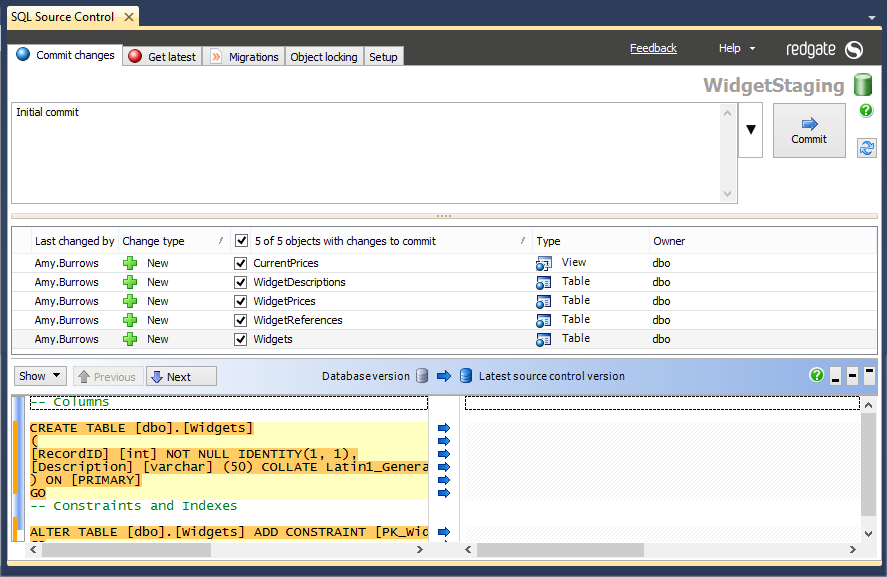Click the Type column header
This screenshot has height=577, width=887.
click(x=590, y=241)
